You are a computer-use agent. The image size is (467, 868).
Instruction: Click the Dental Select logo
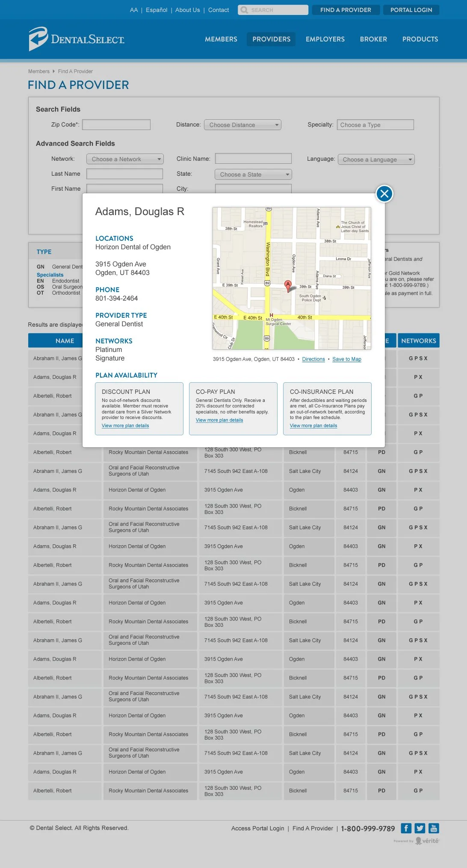[x=77, y=39]
